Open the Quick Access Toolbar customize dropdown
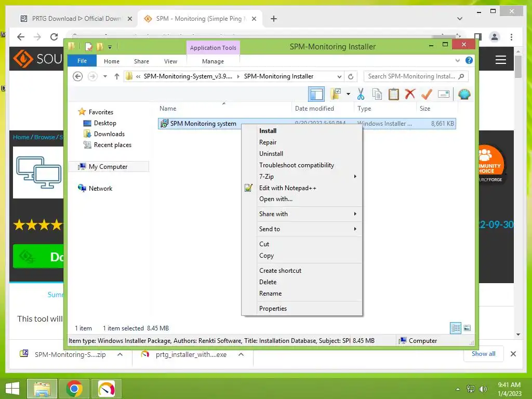The image size is (532, 399). point(110,47)
